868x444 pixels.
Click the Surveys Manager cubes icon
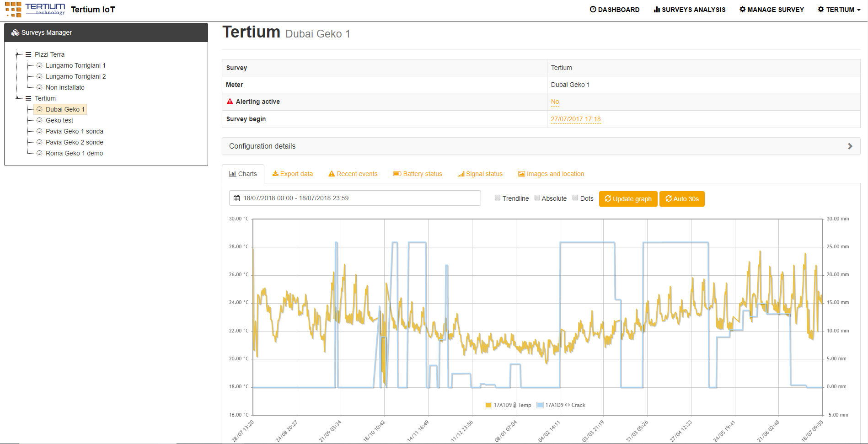click(x=16, y=32)
